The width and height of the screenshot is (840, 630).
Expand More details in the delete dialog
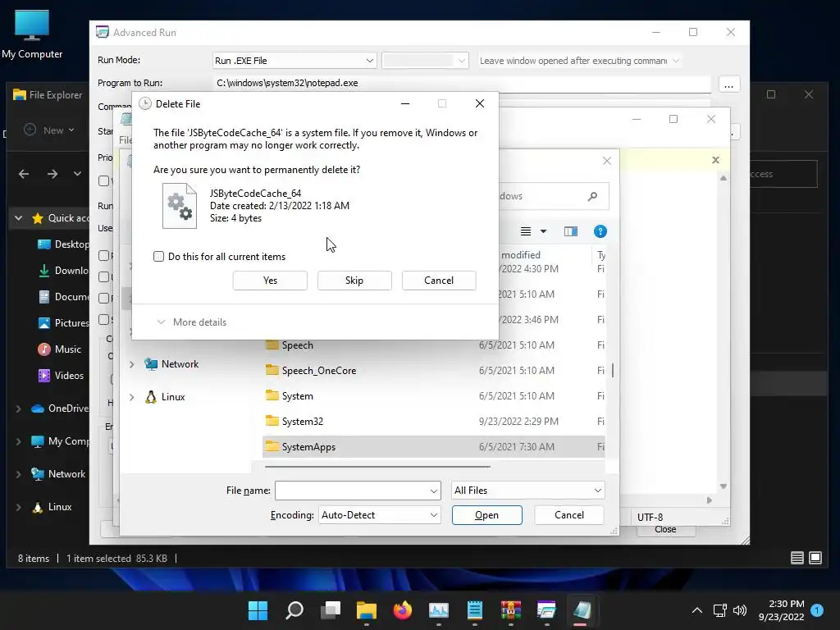click(x=192, y=322)
